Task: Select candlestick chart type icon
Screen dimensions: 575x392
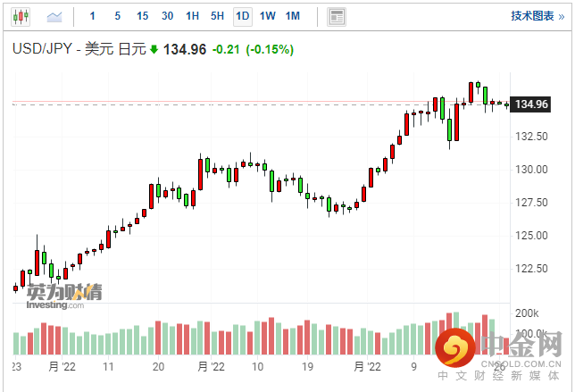Action: pos(21,16)
